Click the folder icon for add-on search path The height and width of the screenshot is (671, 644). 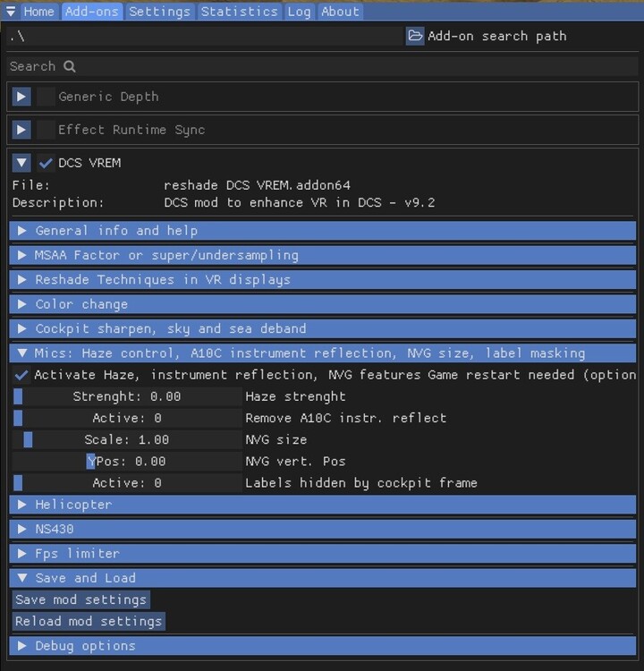tap(415, 36)
